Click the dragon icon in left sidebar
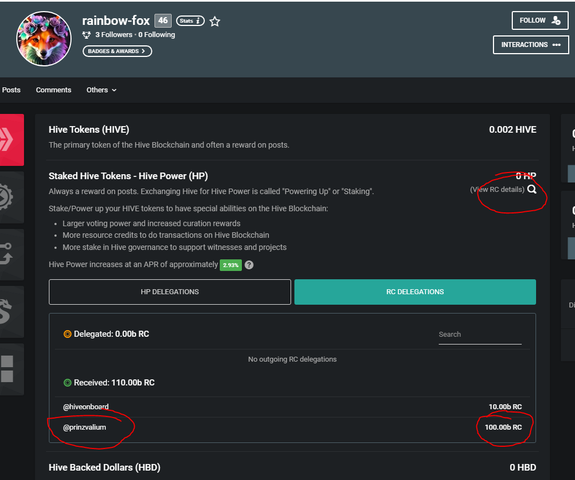 (x=12, y=312)
